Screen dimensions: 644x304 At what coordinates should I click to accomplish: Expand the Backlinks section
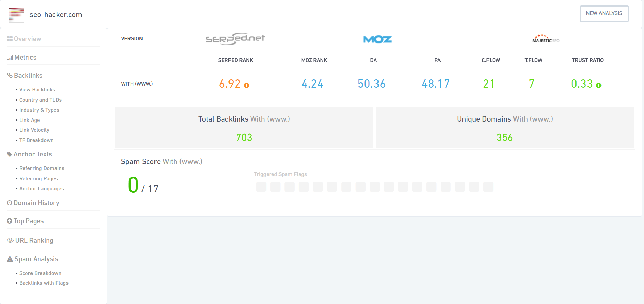(28, 76)
